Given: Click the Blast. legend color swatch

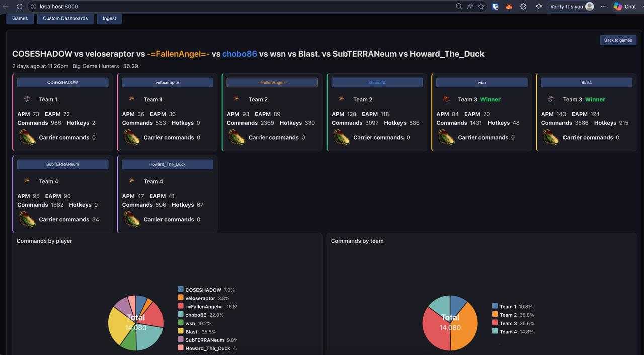Looking at the screenshot, I should point(181,331).
